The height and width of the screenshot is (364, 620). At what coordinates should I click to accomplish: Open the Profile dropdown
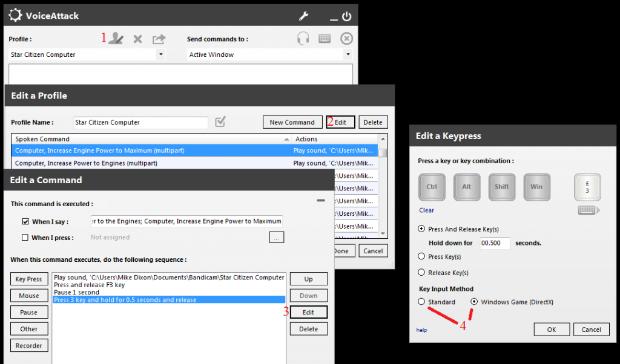[x=160, y=54]
